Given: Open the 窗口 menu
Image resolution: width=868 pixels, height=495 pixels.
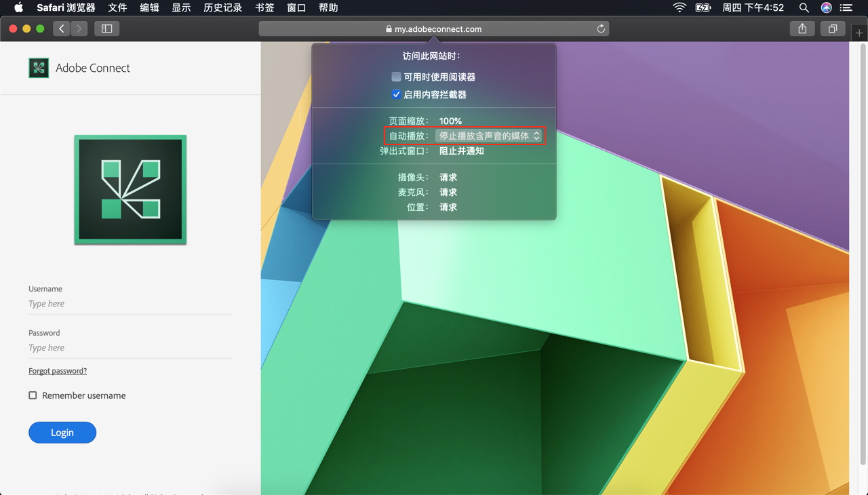Looking at the screenshot, I should point(296,7).
